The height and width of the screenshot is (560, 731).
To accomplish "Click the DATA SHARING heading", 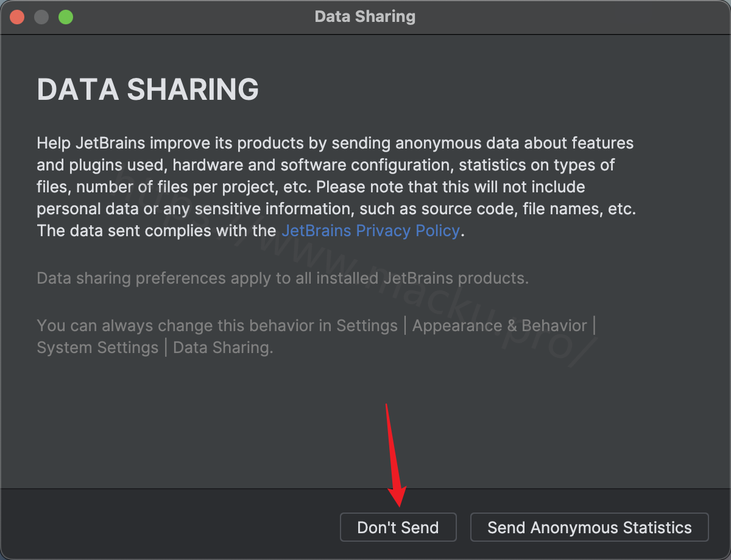I will pos(148,89).
